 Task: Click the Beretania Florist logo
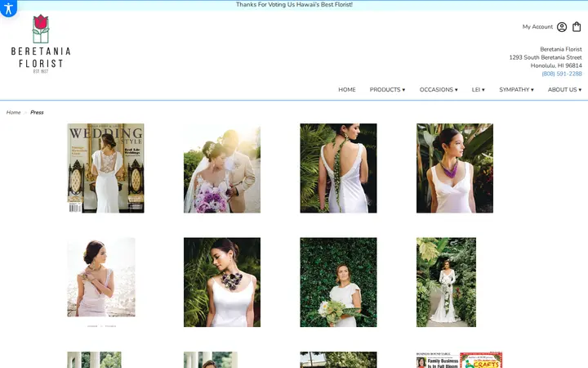click(x=41, y=44)
